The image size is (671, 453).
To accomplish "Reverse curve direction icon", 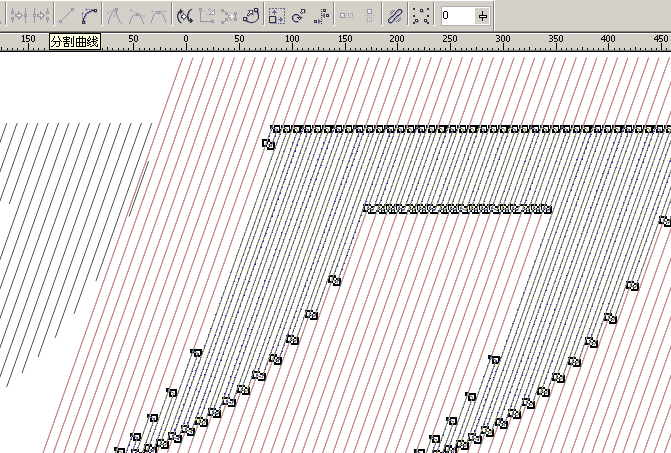I will (184, 16).
